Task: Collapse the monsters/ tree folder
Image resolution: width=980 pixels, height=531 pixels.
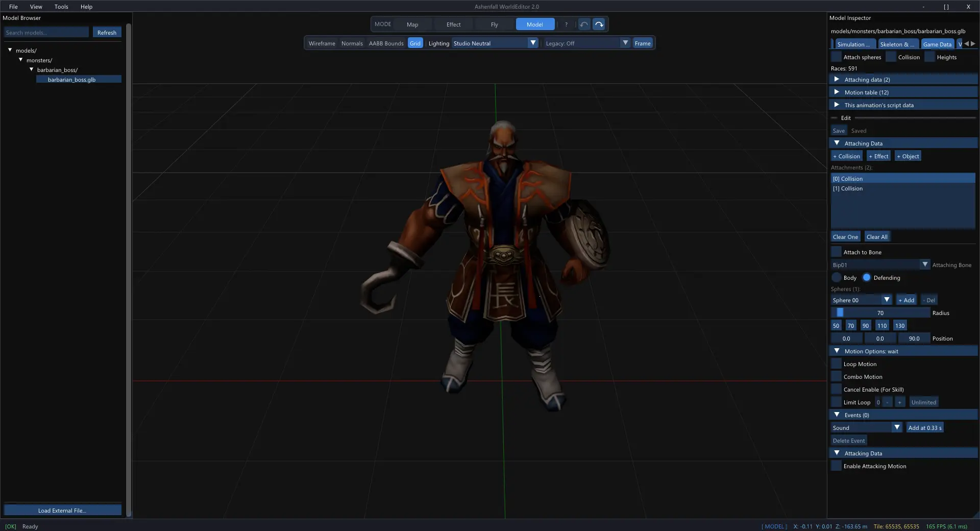Action: (x=21, y=60)
